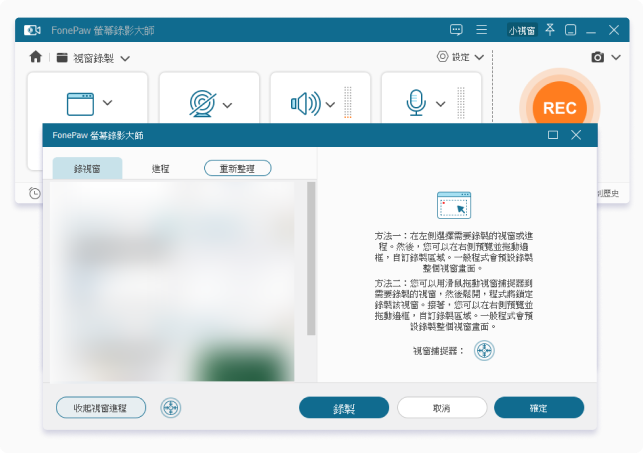Viewport: 643px width, 453px height.
Task: Click the 收起視窗進程 button
Action: point(101,408)
